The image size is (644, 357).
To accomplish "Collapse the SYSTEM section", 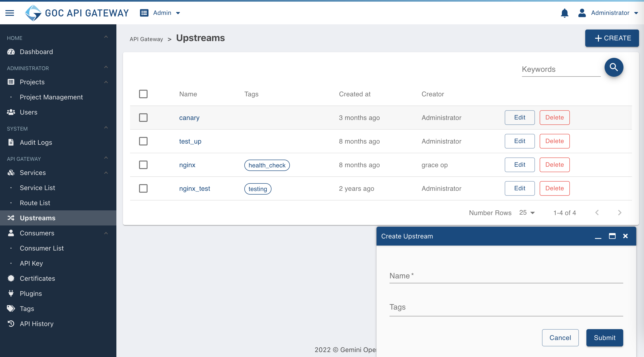I will click(x=106, y=127).
